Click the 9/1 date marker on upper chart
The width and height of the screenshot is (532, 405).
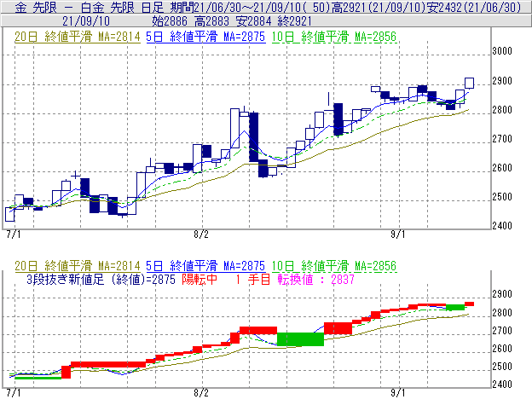coord(398,234)
